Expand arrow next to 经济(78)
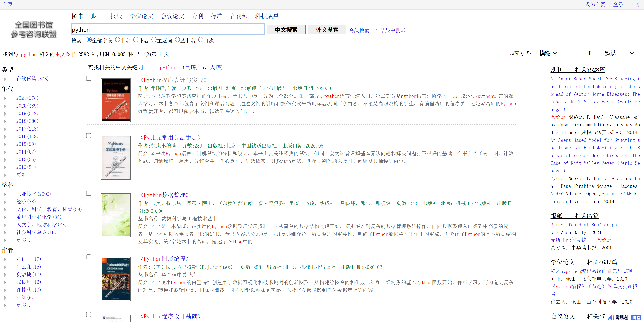Viewport: 644px width, 322px height. tap(5, 202)
